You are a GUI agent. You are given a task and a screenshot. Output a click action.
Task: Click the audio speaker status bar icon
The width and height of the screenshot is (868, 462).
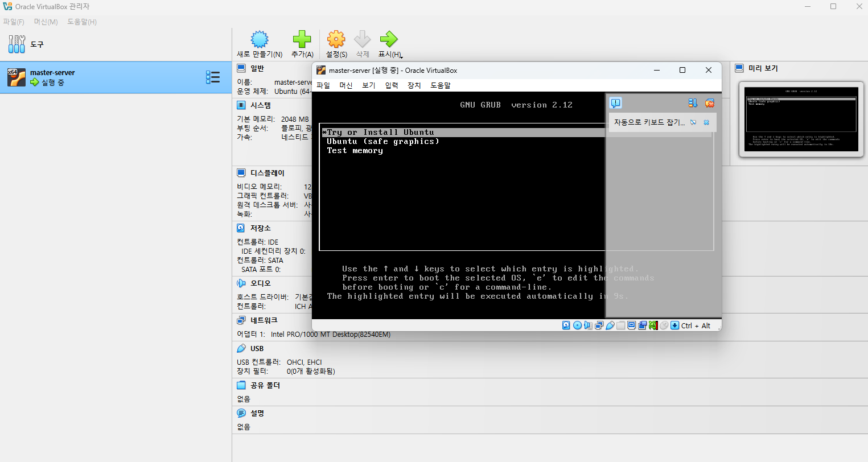pyautogui.click(x=588, y=325)
